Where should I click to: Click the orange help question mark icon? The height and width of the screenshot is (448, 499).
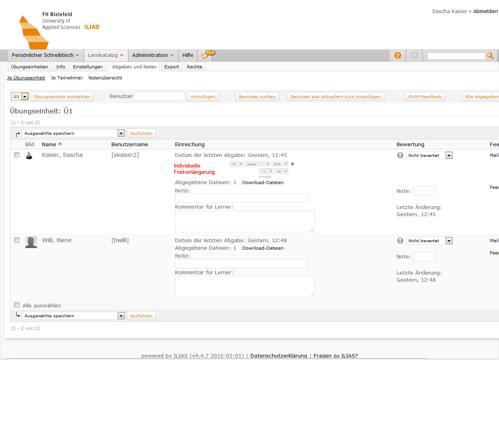click(397, 56)
